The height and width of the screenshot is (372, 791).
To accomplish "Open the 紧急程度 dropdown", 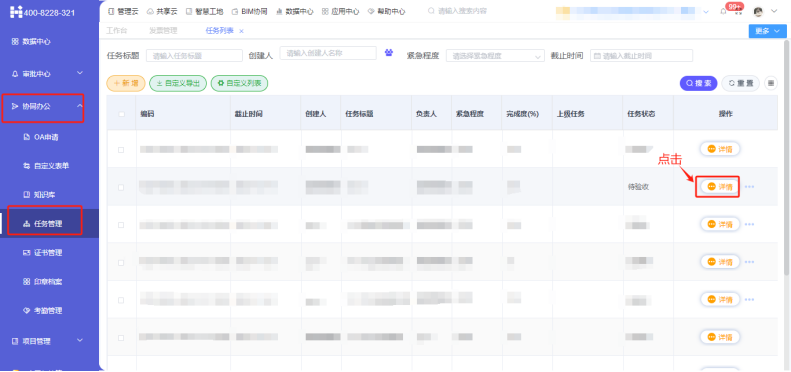I will 495,56.
